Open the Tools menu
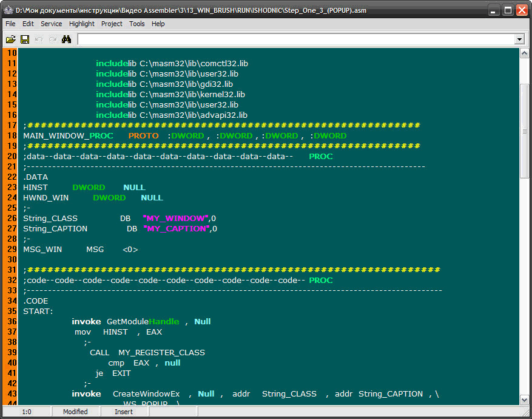 (x=137, y=24)
